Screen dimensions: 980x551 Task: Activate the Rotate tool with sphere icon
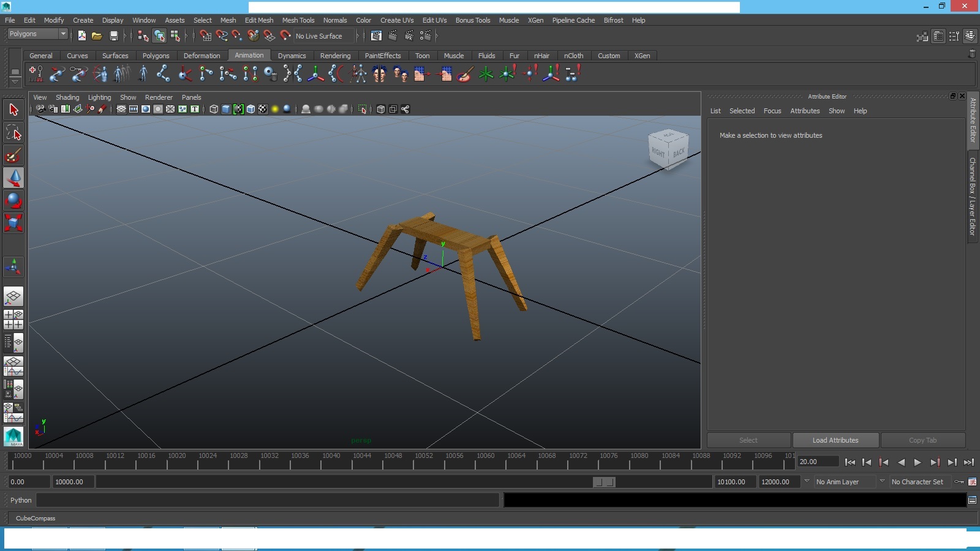pos(13,201)
